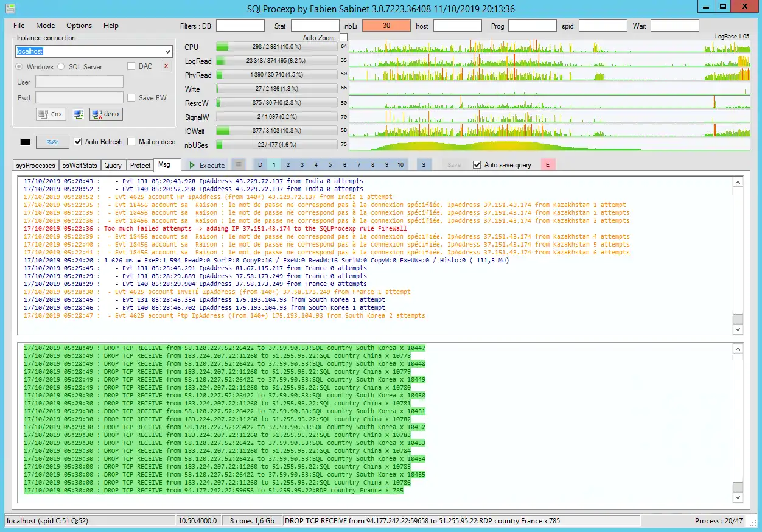The image size is (762, 532).
Task: Click the connect icon between Cnx and deco
Action: pos(79,114)
